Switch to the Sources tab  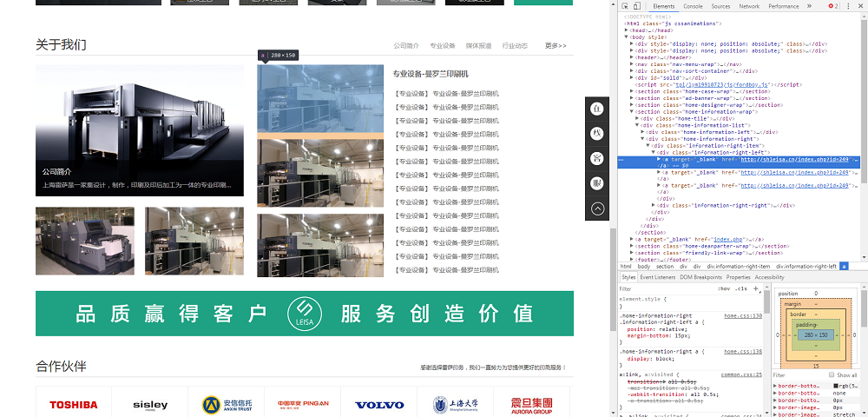[x=720, y=6]
